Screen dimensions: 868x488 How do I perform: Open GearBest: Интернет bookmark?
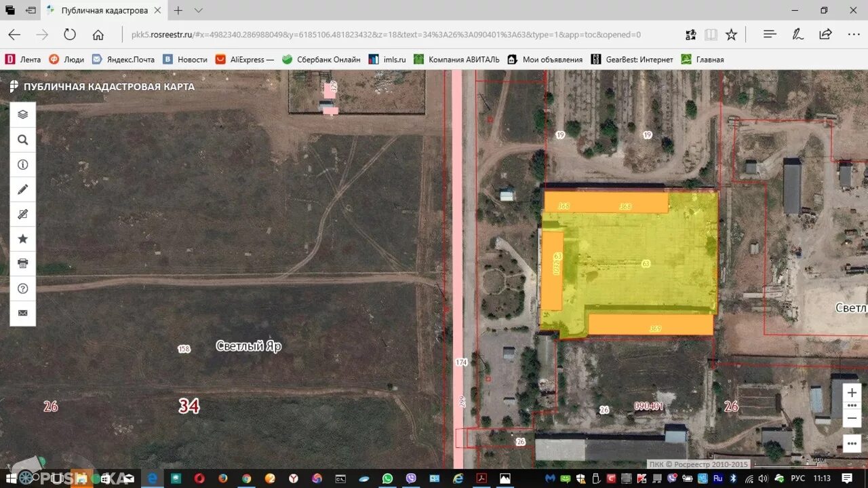coord(632,60)
